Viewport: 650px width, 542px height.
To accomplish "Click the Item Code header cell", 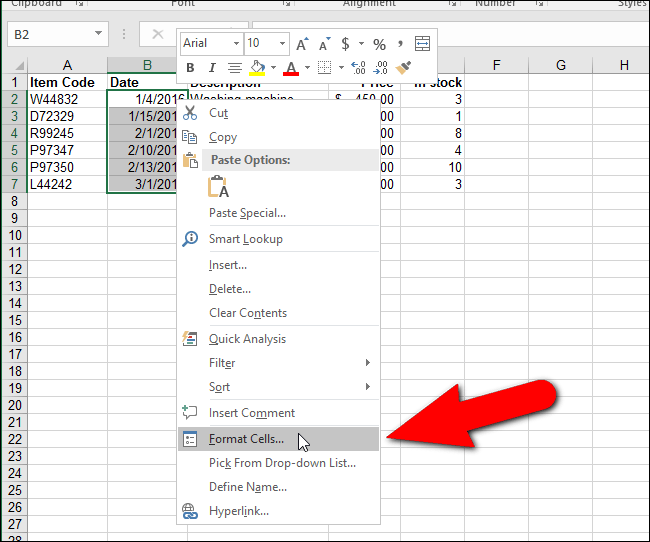I will point(67,82).
